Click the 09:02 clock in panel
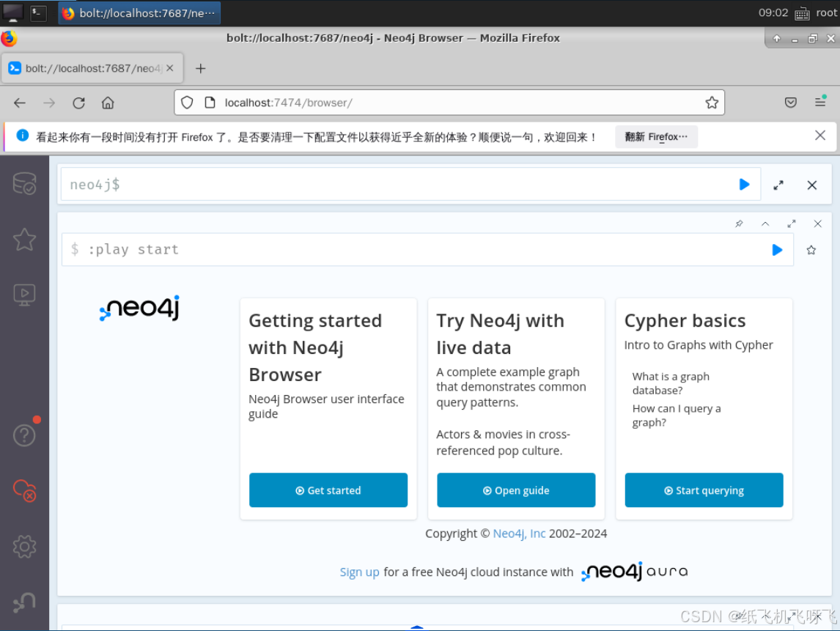The height and width of the screenshot is (631, 840). pyautogui.click(x=773, y=13)
